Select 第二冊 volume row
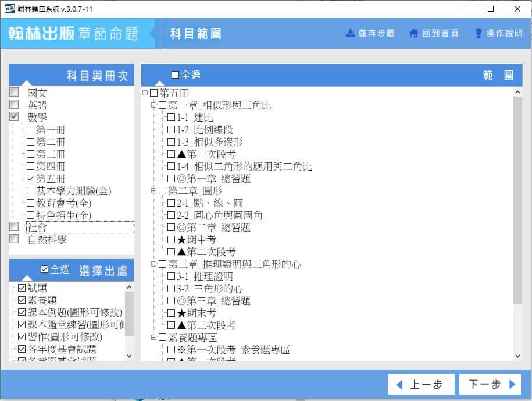 51,142
